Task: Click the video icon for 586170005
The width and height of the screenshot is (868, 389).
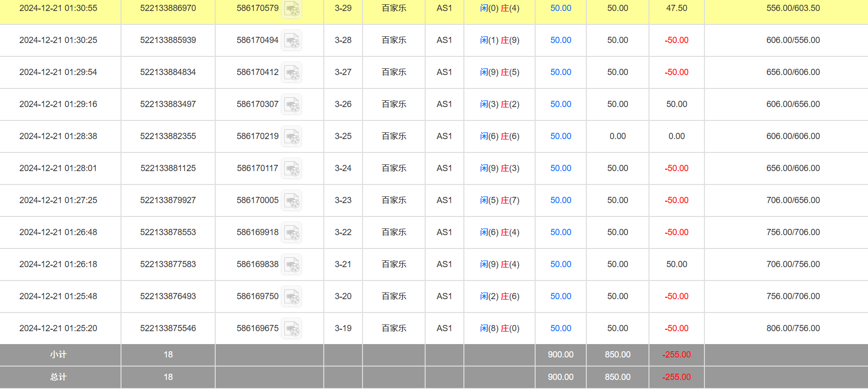Action: click(x=291, y=201)
